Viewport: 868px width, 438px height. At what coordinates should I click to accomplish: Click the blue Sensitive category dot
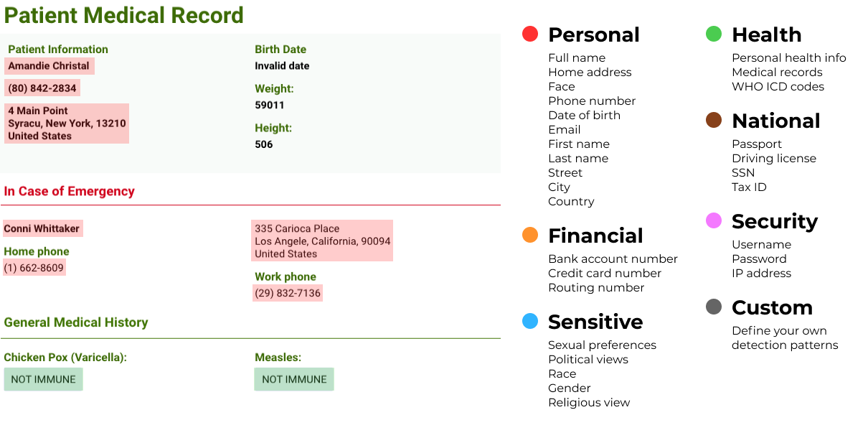[x=530, y=321]
